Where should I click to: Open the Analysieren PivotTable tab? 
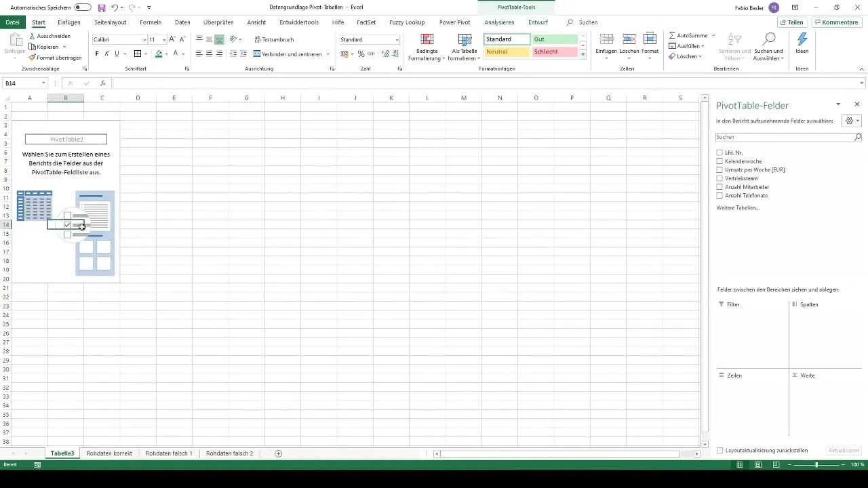click(x=500, y=22)
